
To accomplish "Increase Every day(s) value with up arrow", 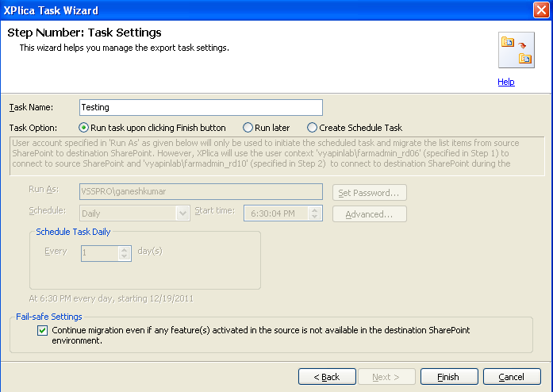I will pyautogui.click(x=124, y=250).
